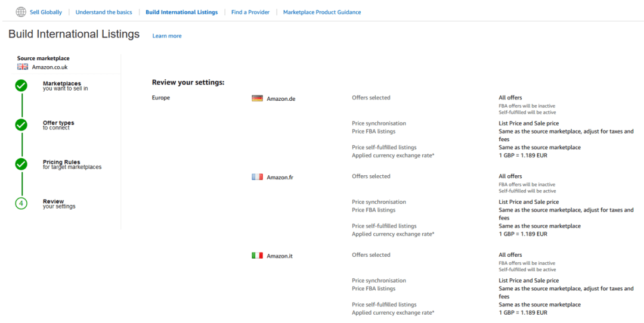644x323 pixels.
Task: Click the Italian flag next to Amazon.it
Action: tap(257, 256)
